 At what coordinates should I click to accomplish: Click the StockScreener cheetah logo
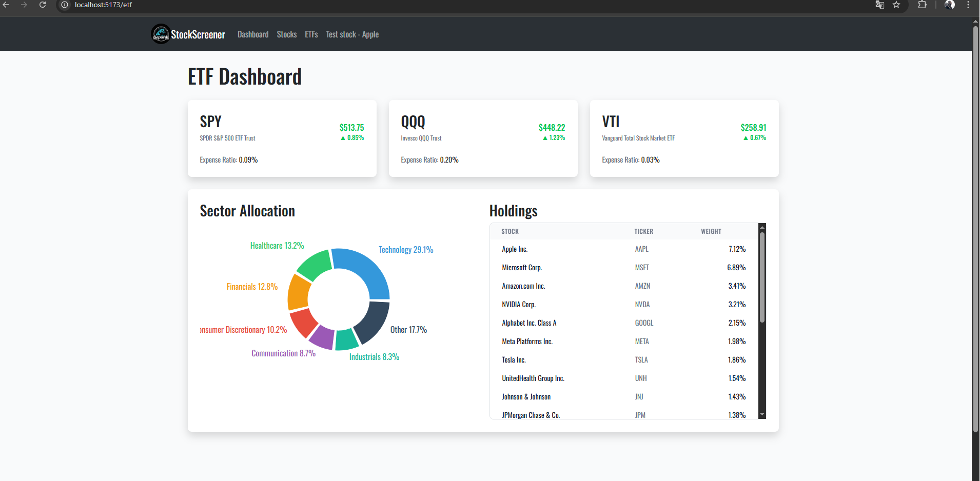pyautogui.click(x=160, y=34)
